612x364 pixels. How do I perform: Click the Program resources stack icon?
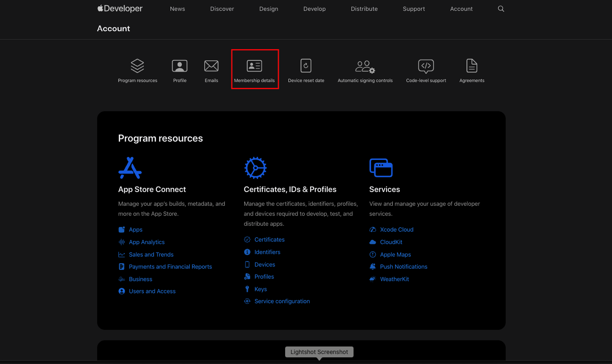click(x=137, y=66)
